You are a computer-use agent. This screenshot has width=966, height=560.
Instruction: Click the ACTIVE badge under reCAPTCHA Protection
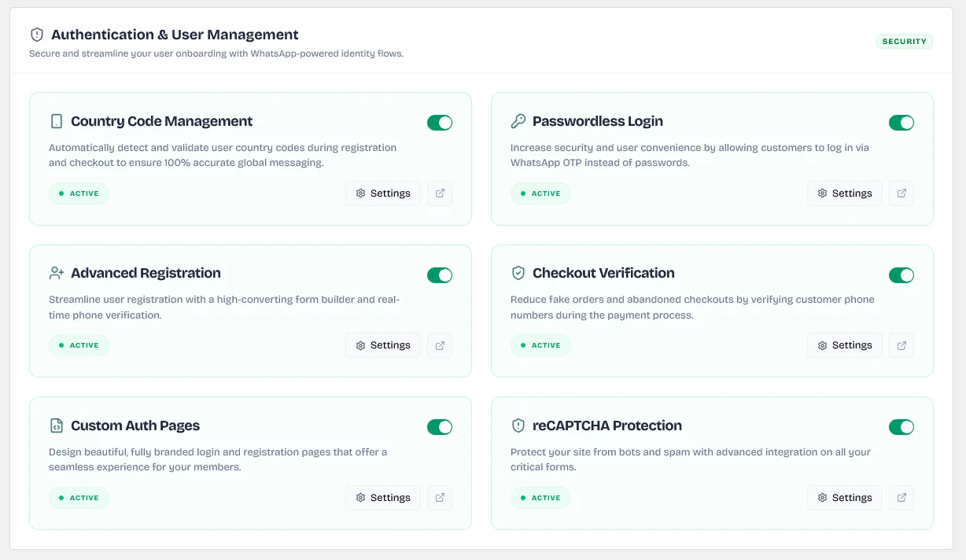tap(540, 498)
